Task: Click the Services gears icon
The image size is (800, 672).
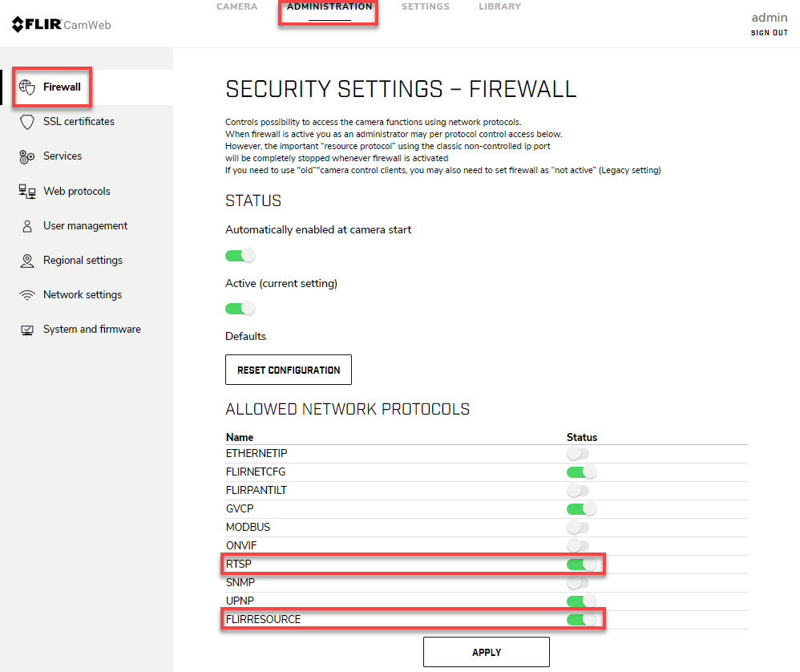Action: click(27, 156)
